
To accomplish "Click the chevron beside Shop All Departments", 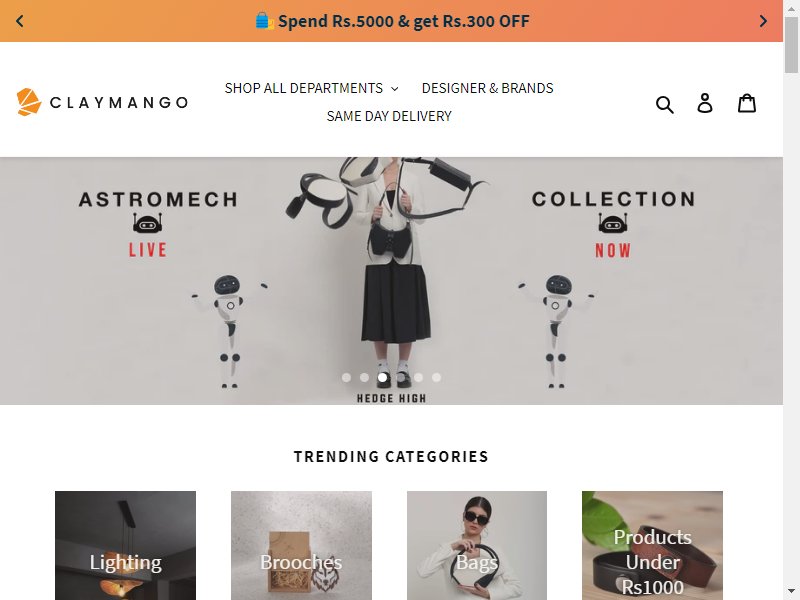I will coord(394,89).
